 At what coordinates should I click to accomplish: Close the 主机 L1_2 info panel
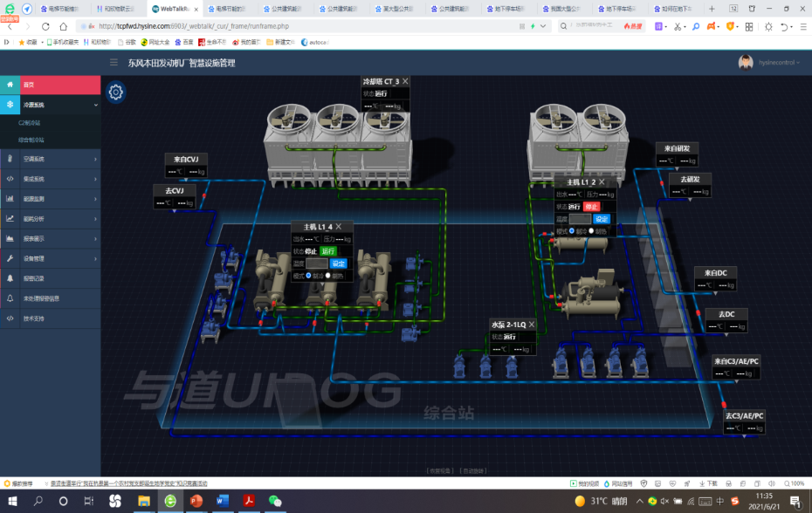[602, 182]
